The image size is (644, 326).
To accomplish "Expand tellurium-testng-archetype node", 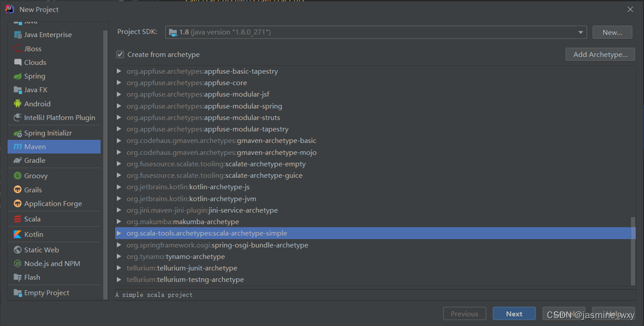I will 119,279.
